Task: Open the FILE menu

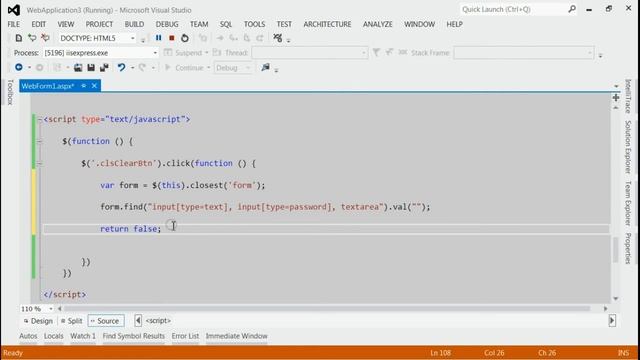Action: 13,24
